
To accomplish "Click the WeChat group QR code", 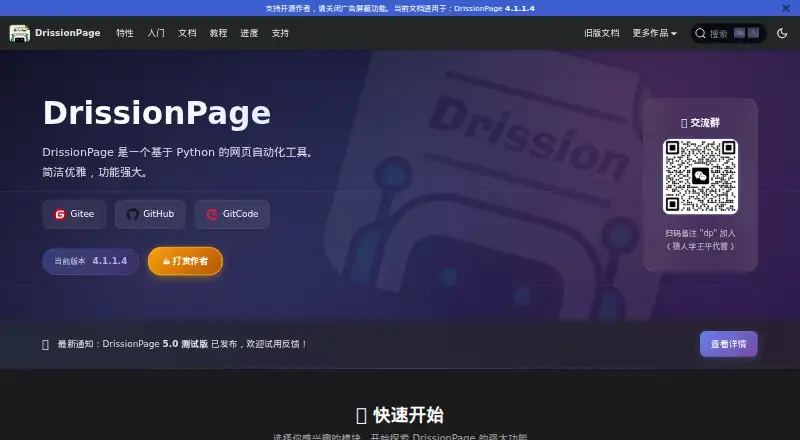I will pos(701,177).
